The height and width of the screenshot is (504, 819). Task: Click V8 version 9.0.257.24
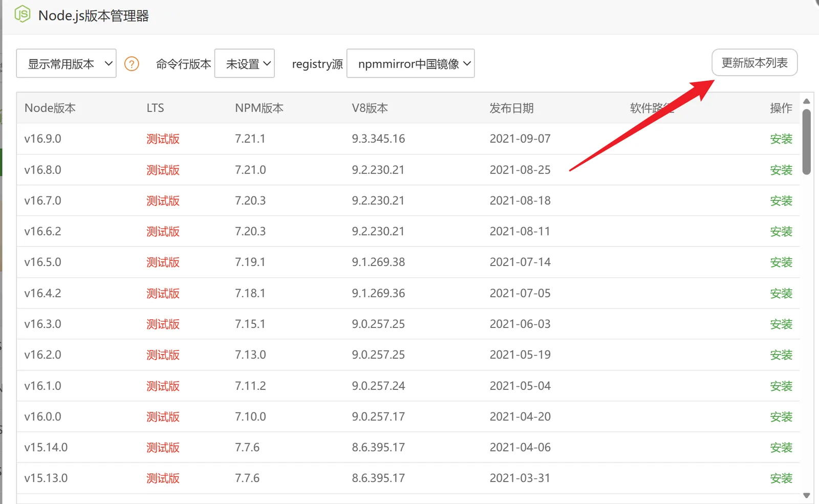pyautogui.click(x=378, y=386)
